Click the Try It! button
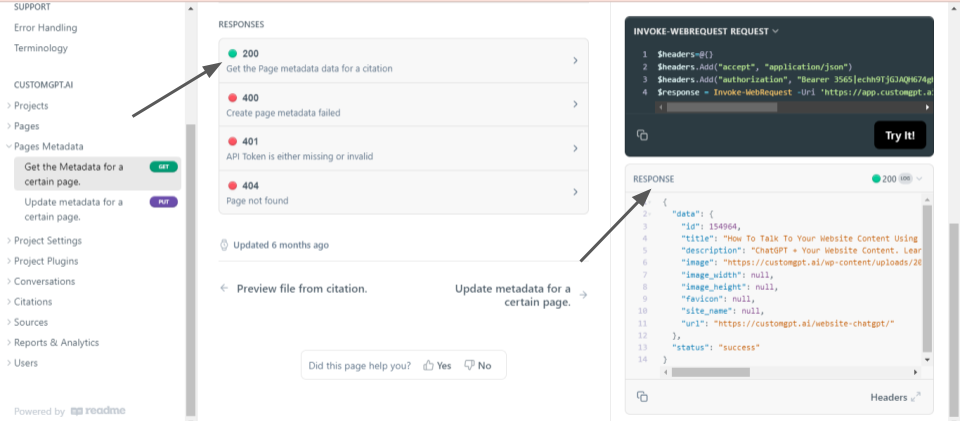The height and width of the screenshot is (421, 960). pos(899,135)
